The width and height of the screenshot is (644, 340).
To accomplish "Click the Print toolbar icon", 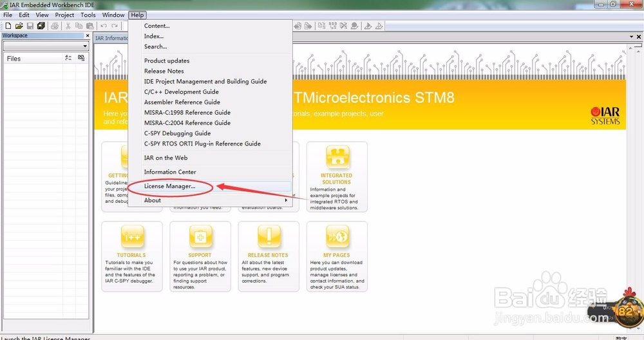I will pos(55,26).
